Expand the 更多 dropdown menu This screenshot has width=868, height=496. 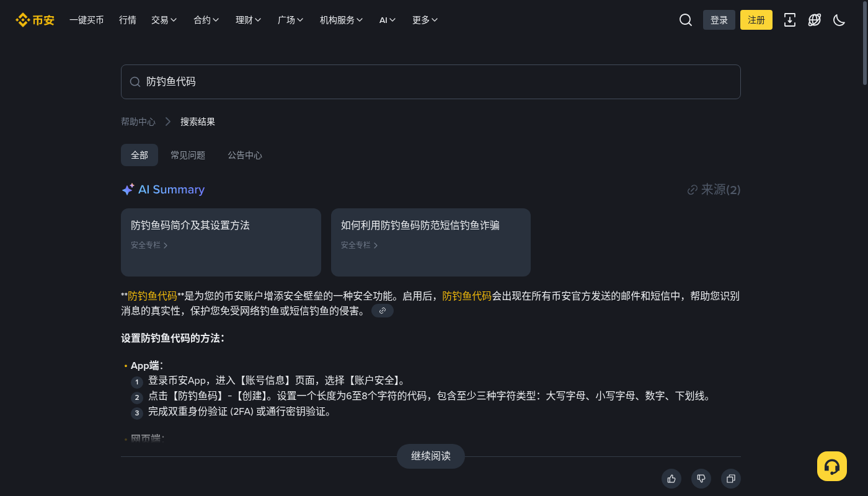(425, 20)
